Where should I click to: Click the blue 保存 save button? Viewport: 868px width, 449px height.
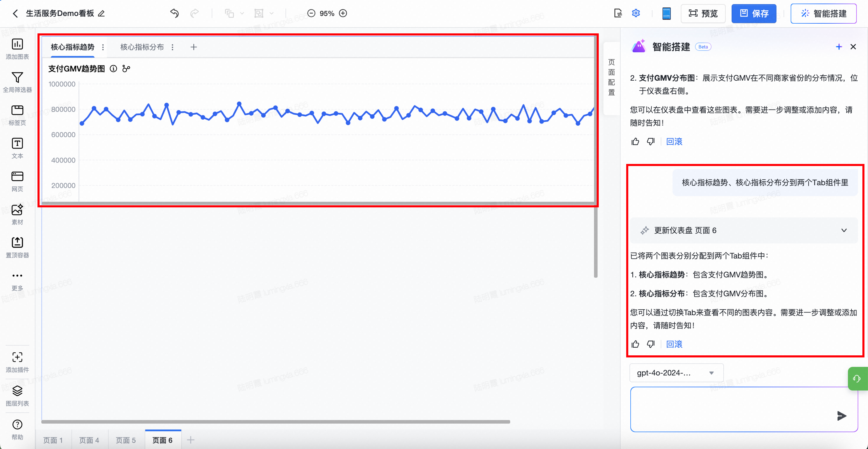pyautogui.click(x=754, y=14)
